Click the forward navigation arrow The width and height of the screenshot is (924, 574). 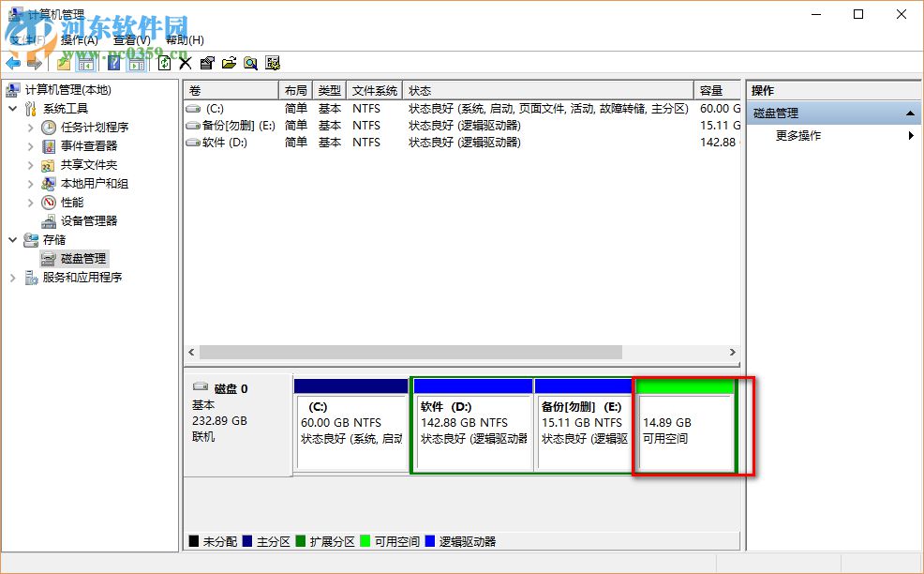[x=33, y=63]
